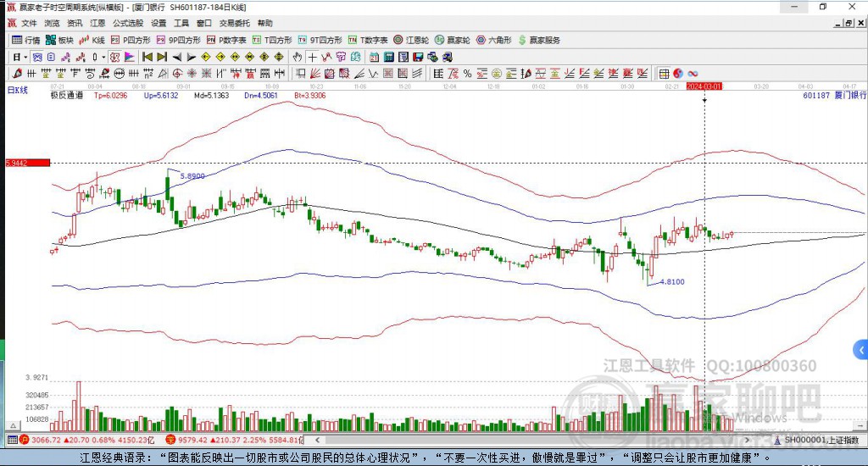Image resolution: width=868 pixels, height=466 pixels.
Task: Open the calculator icon
Action: click(388, 57)
